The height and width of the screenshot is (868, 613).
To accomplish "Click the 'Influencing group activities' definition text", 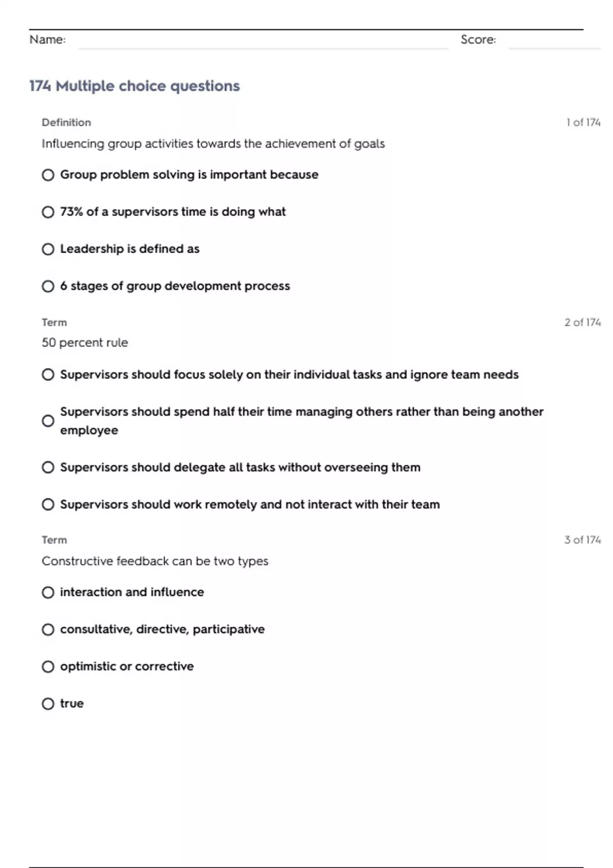I will point(213,144).
